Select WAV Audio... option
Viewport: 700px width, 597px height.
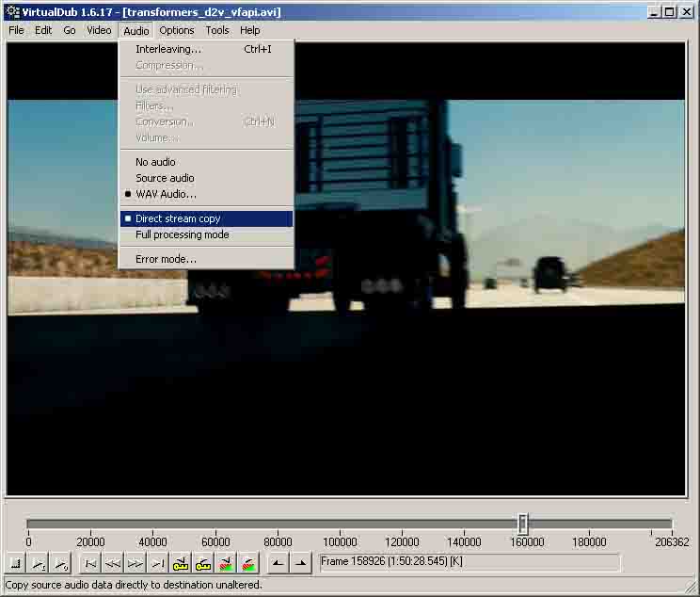206,194
